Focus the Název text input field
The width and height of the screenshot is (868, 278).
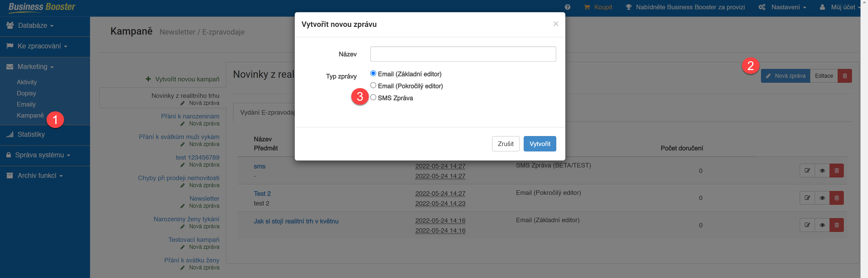(463, 54)
